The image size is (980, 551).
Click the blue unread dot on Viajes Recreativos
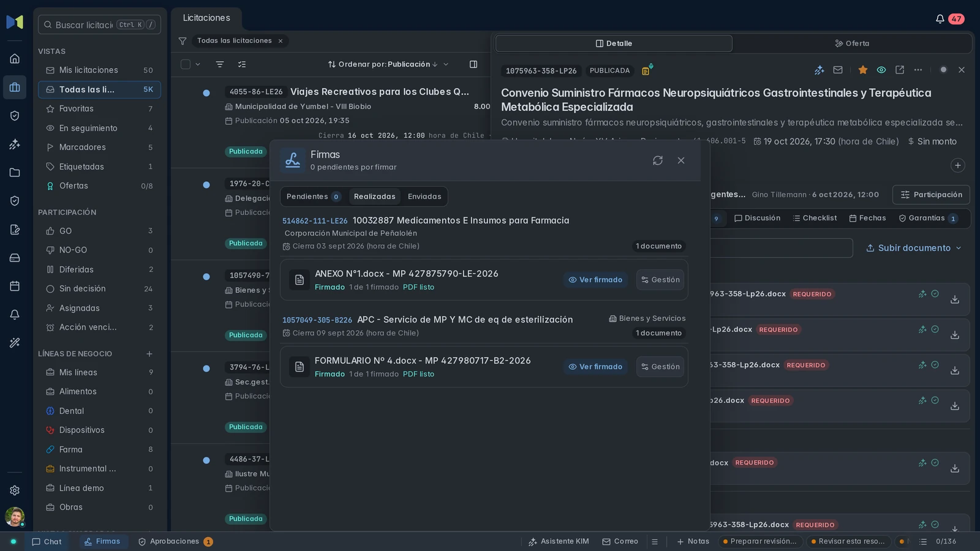click(x=206, y=93)
